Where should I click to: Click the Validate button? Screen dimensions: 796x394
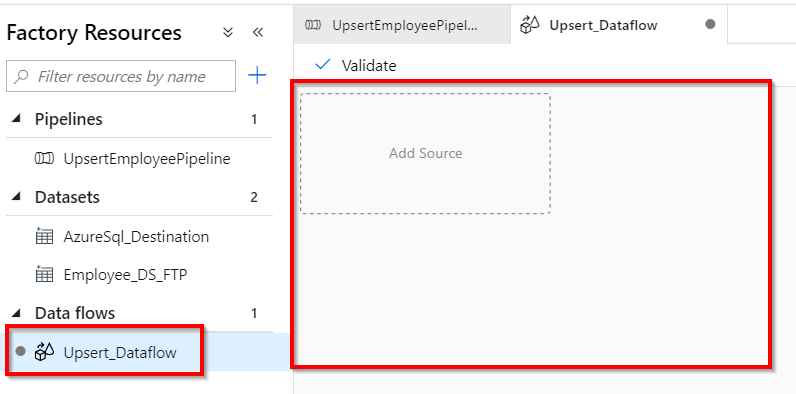356,65
